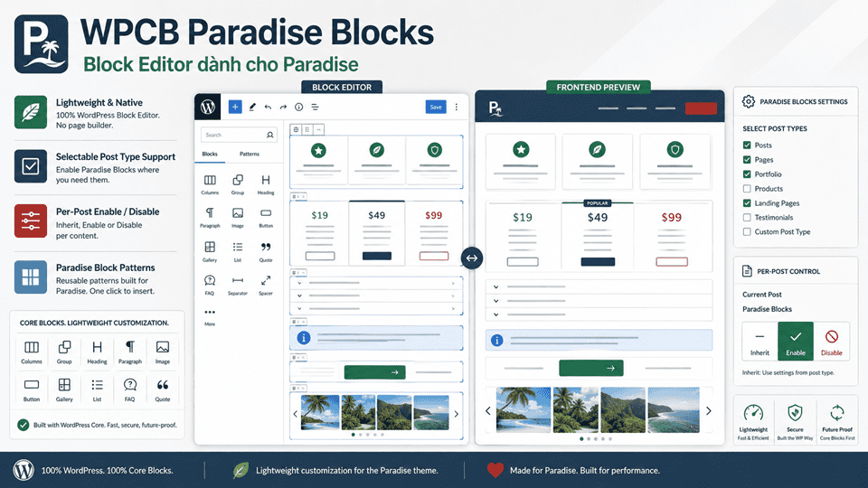Check the Testimonials post type

747,218
